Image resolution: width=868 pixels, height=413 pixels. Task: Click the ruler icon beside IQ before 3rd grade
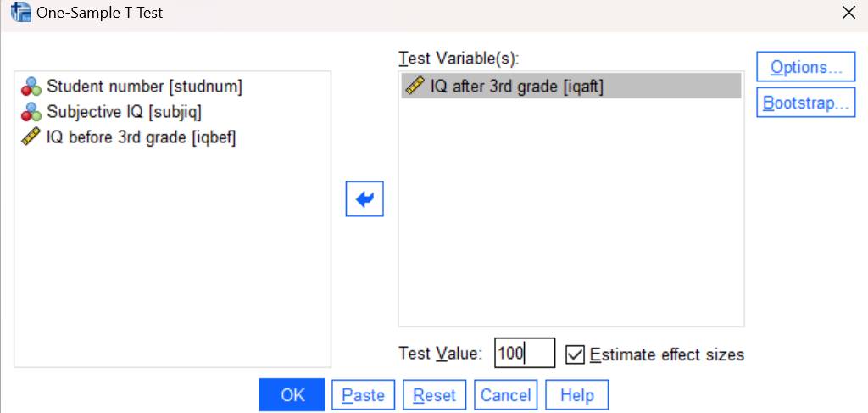point(31,137)
